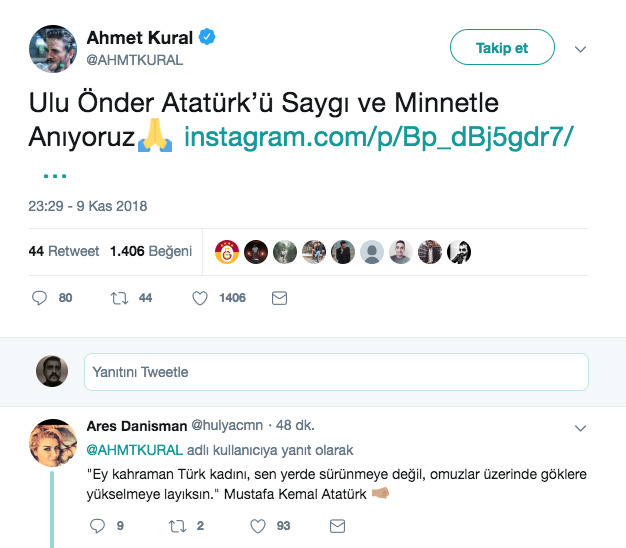626x548 pixels.
Task: Message Ares Danisman's reply via envelope icon
Action: 338,525
